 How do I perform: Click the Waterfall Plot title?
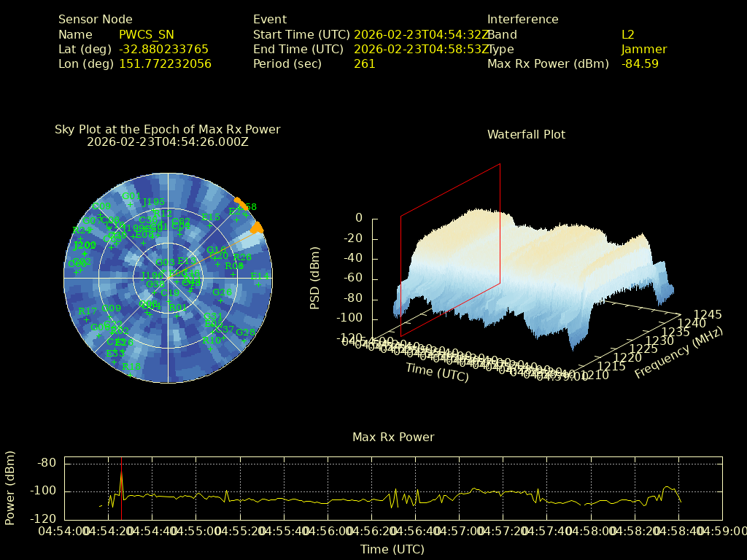pyautogui.click(x=526, y=134)
